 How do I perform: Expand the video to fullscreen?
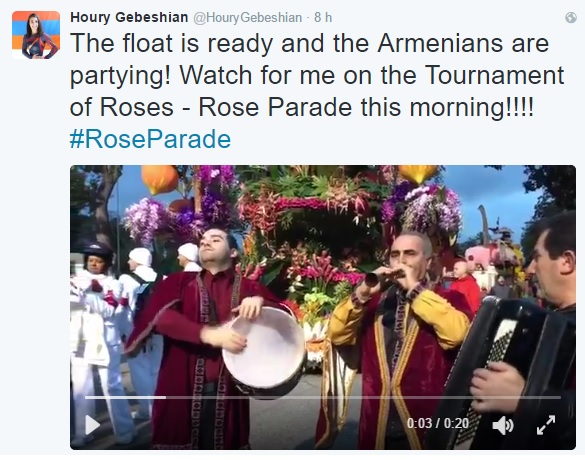[546, 425]
